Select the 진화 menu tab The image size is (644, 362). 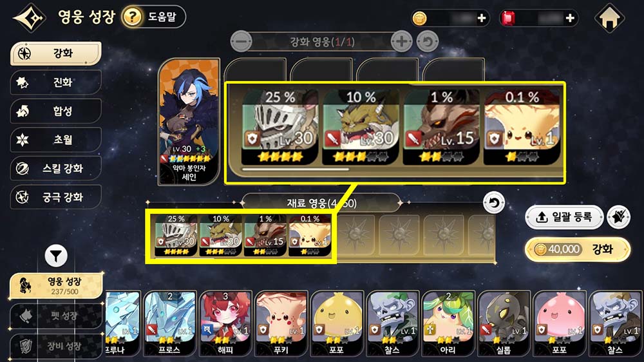[56, 82]
